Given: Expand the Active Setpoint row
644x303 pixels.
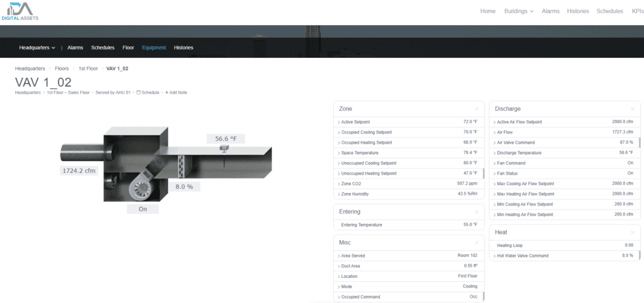Looking at the screenshot, I should coord(340,123).
